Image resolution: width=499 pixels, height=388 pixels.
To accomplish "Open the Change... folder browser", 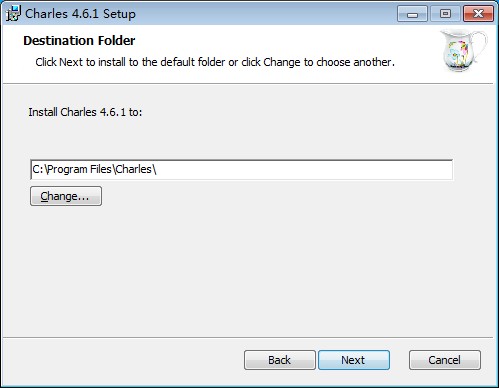I will 66,196.
